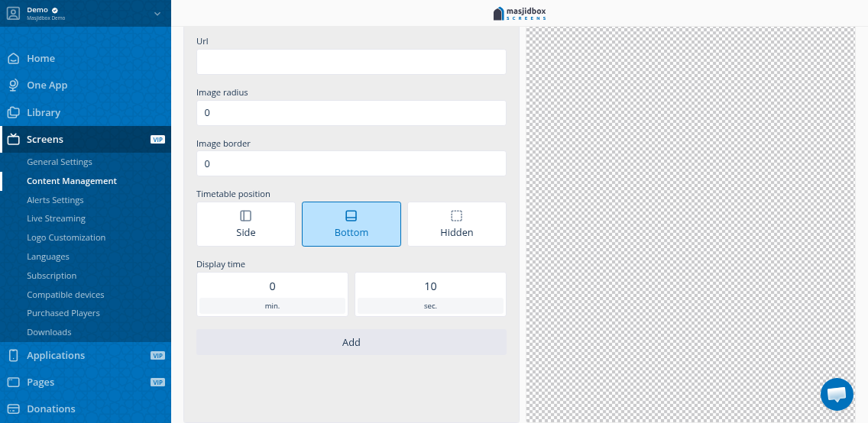This screenshot has width=868, height=423.
Task: Click the verified badge next to Demo
Action: click(55, 10)
